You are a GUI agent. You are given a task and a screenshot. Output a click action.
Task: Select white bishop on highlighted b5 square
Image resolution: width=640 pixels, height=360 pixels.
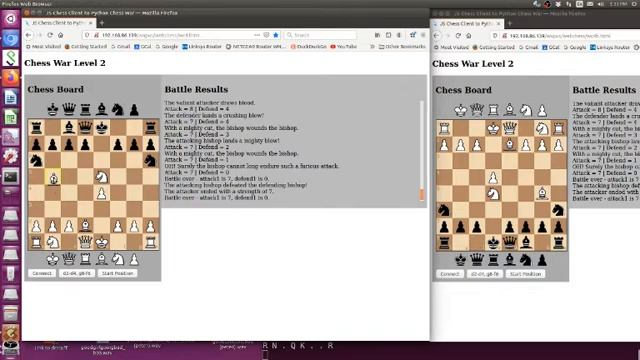click(x=53, y=177)
